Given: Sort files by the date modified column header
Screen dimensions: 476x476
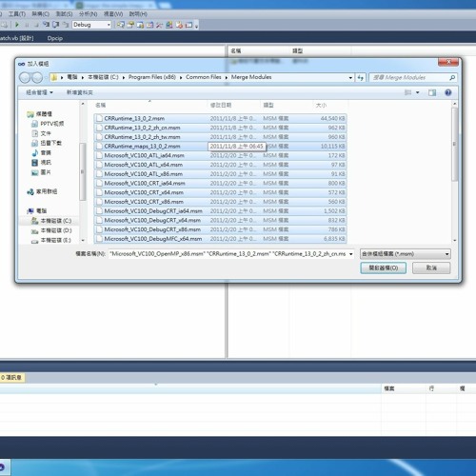Looking at the screenshot, I should pos(233,105).
